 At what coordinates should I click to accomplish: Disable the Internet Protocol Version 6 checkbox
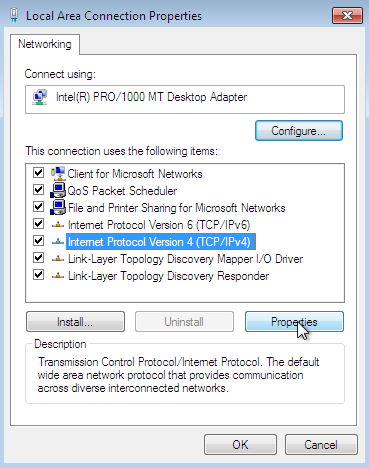tap(38, 224)
